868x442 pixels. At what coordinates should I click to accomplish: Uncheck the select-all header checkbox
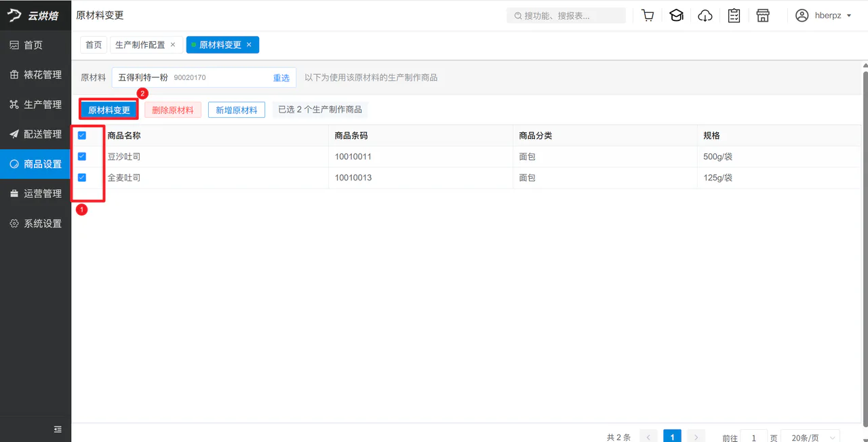tap(82, 136)
